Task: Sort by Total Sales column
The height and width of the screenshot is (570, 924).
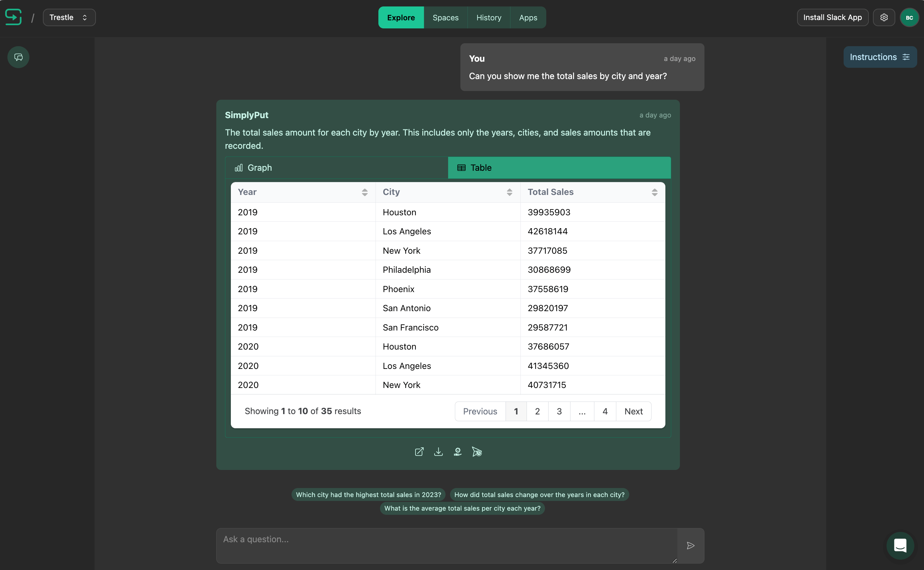Action: (654, 193)
